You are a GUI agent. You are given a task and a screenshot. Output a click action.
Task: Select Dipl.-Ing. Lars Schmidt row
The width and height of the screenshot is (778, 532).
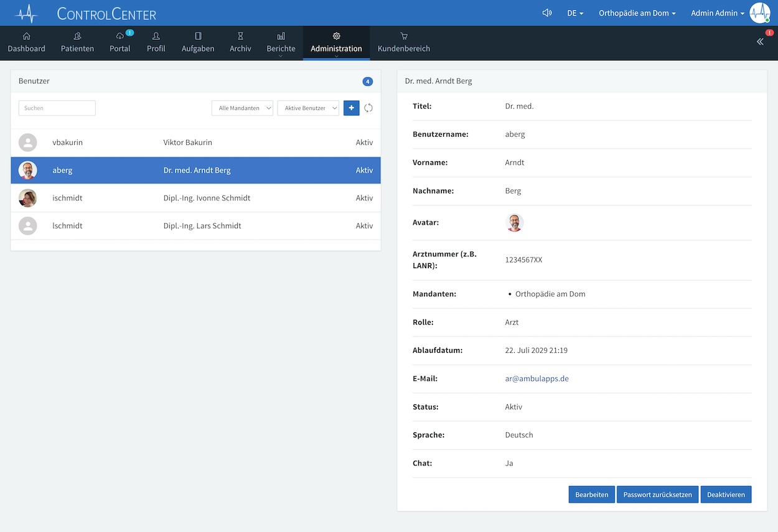click(195, 226)
